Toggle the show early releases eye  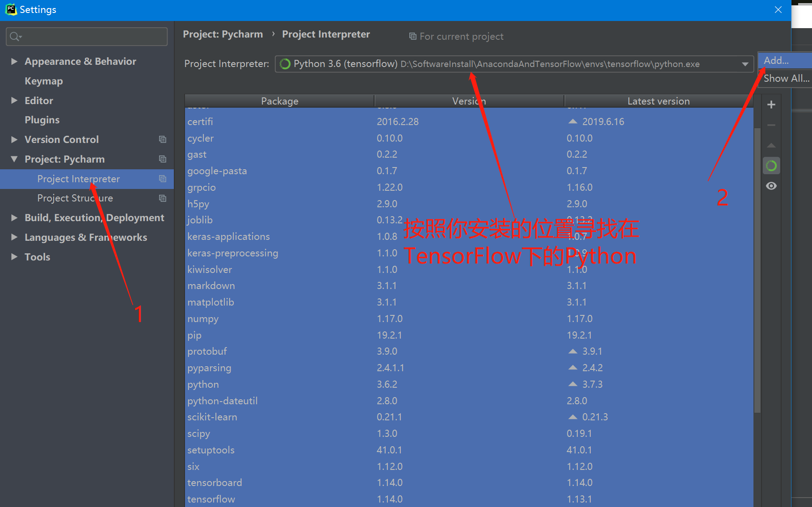(771, 186)
